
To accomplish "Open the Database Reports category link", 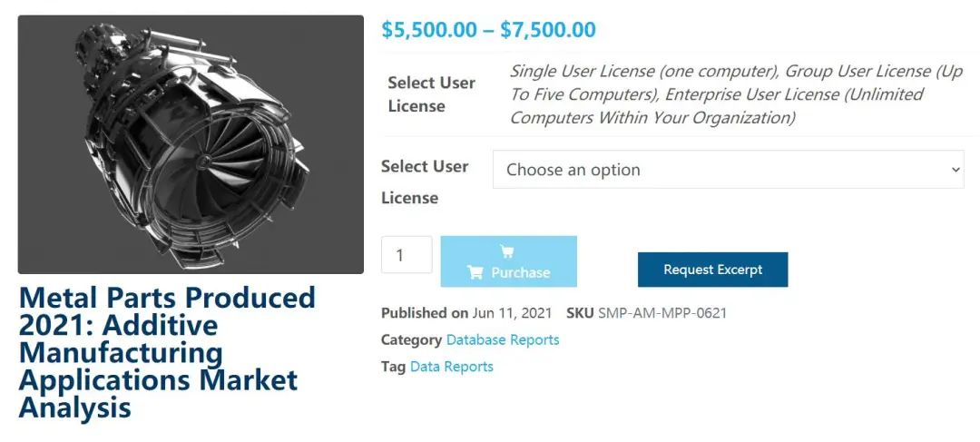I will pyautogui.click(x=503, y=339).
